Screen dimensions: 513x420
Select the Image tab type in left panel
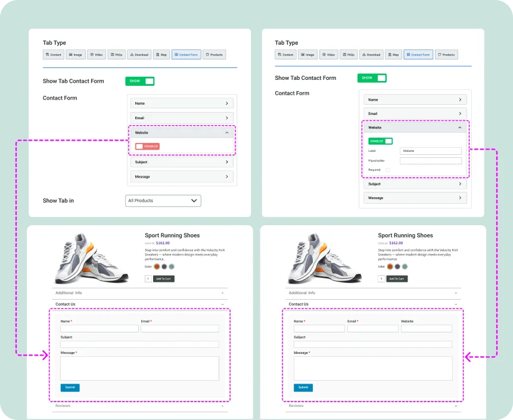pyautogui.click(x=75, y=55)
